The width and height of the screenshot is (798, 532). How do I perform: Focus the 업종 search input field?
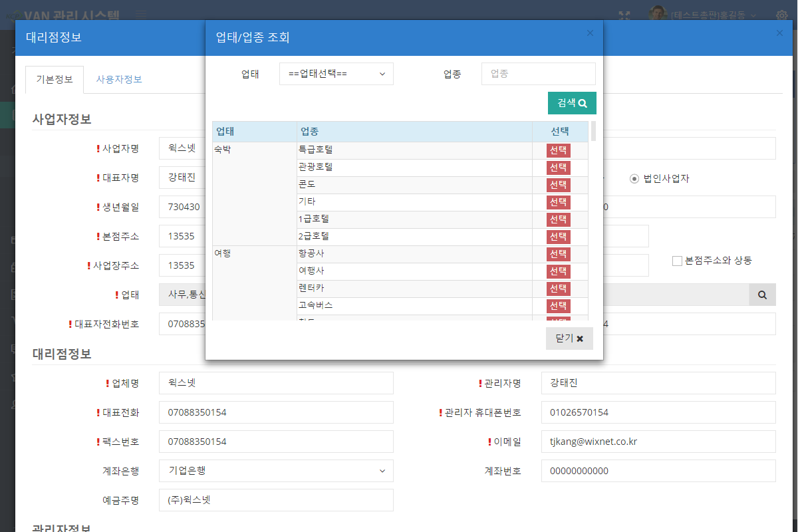click(539, 74)
